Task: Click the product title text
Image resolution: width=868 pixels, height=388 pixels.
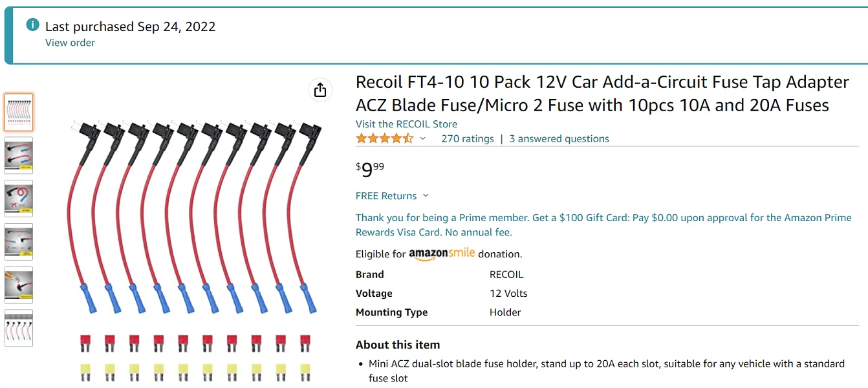Action: tap(602, 94)
